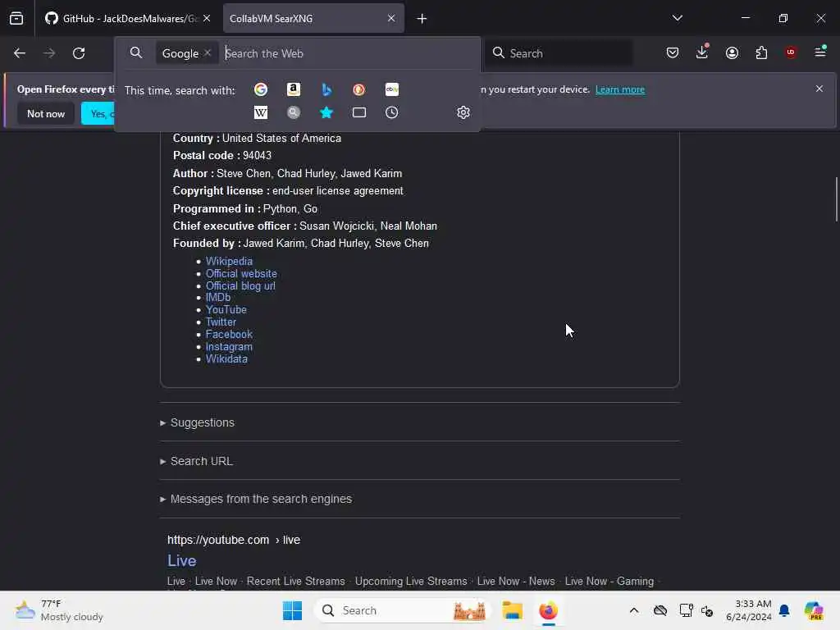Open the IMDb link

tap(218, 297)
